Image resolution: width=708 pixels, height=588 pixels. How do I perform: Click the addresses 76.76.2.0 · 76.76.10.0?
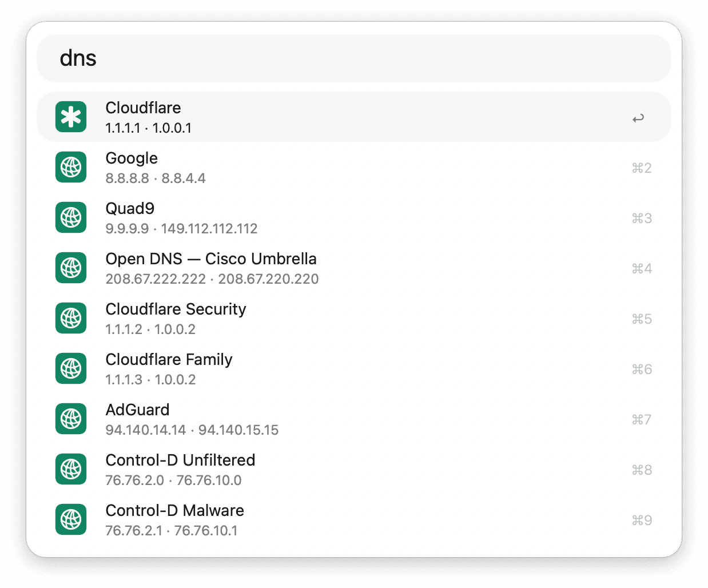pos(173,480)
